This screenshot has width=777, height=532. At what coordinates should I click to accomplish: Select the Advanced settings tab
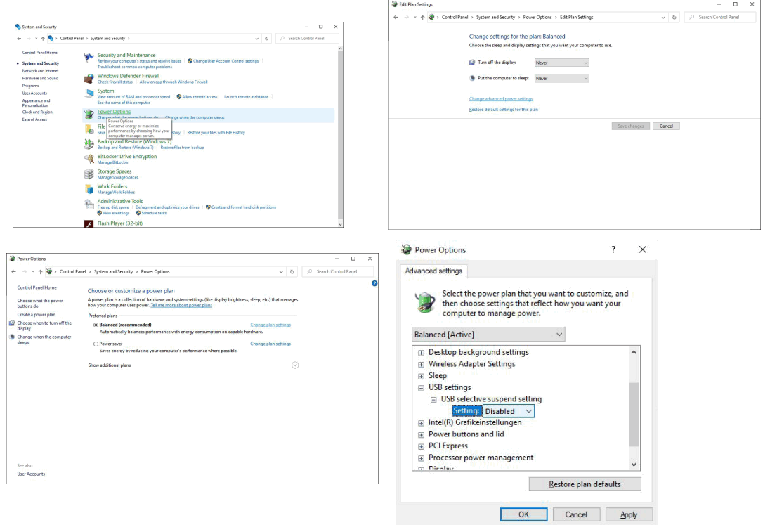point(433,271)
